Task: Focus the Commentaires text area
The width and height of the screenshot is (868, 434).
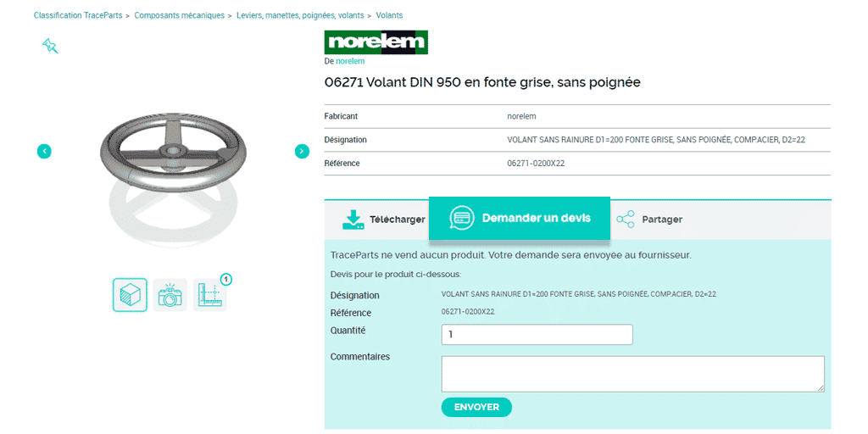Action: (632, 373)
